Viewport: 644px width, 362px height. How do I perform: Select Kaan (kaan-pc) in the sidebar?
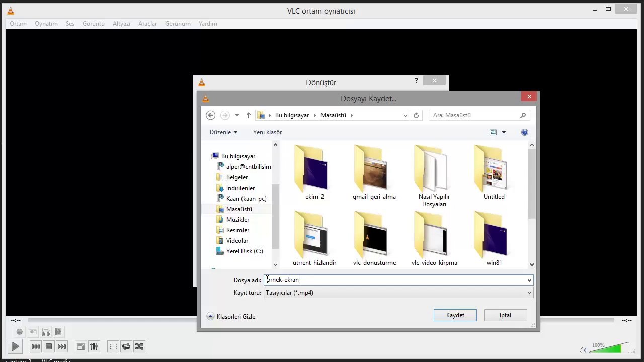click(x=246, y=199)
